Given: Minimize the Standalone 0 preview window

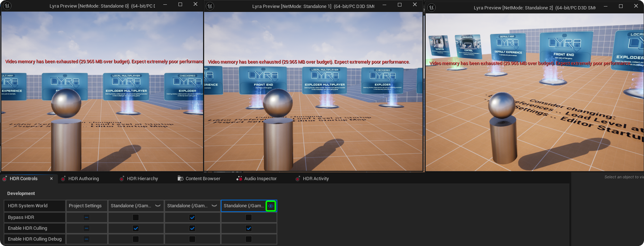Looking at the screenshot, I should click(165, 4).
